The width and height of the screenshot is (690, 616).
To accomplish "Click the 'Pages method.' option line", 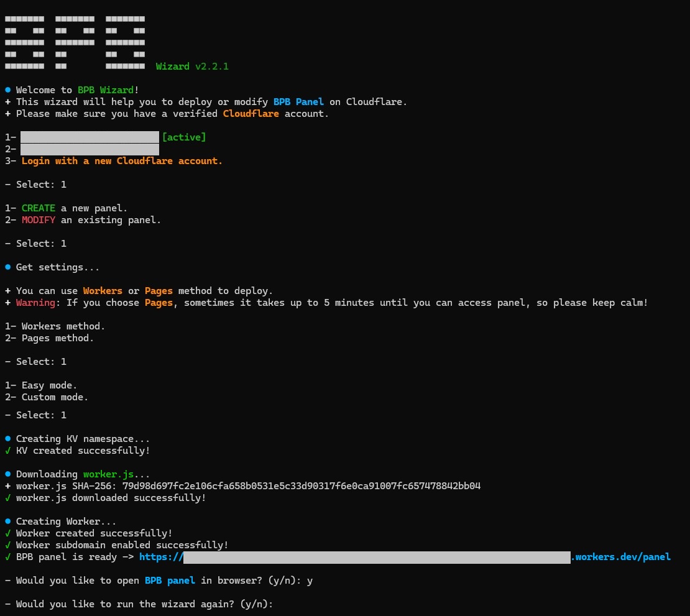I will [x=49, y=338].
